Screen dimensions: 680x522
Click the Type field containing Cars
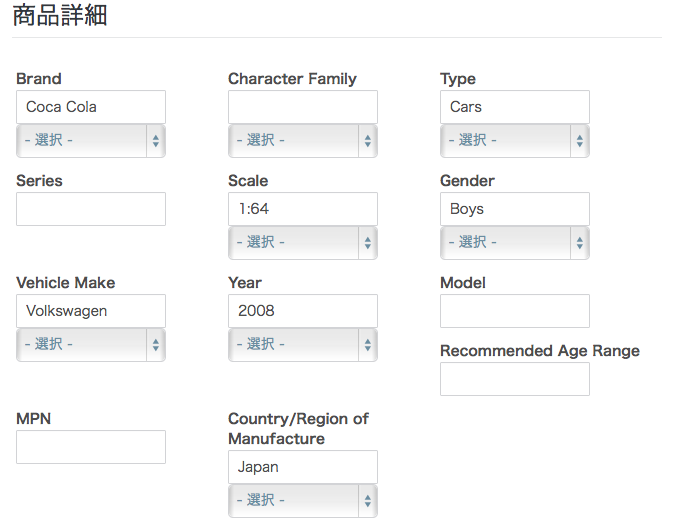coord(515,107)
